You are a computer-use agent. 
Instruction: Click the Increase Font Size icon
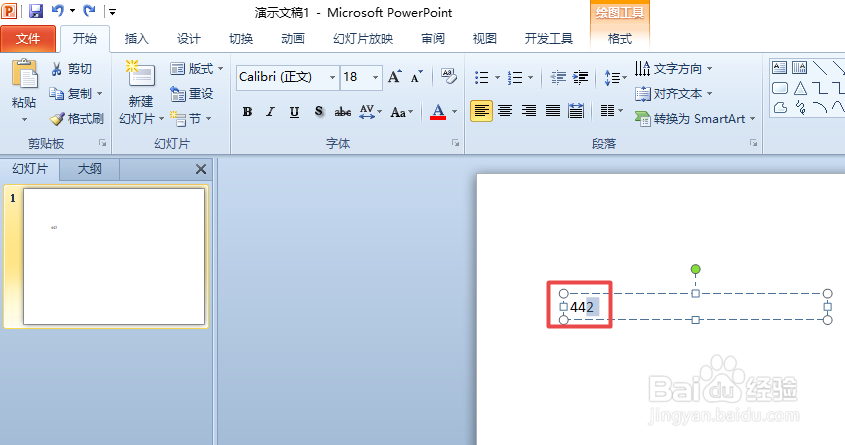tap(394, 77)
